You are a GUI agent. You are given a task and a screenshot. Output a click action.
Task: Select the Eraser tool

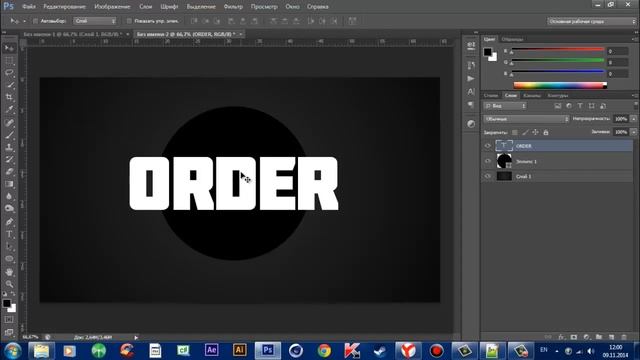[x=9, y=172]
